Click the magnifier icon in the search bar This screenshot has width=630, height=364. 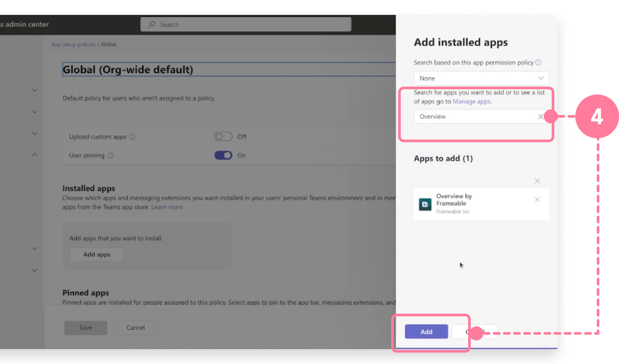[152, 24]
